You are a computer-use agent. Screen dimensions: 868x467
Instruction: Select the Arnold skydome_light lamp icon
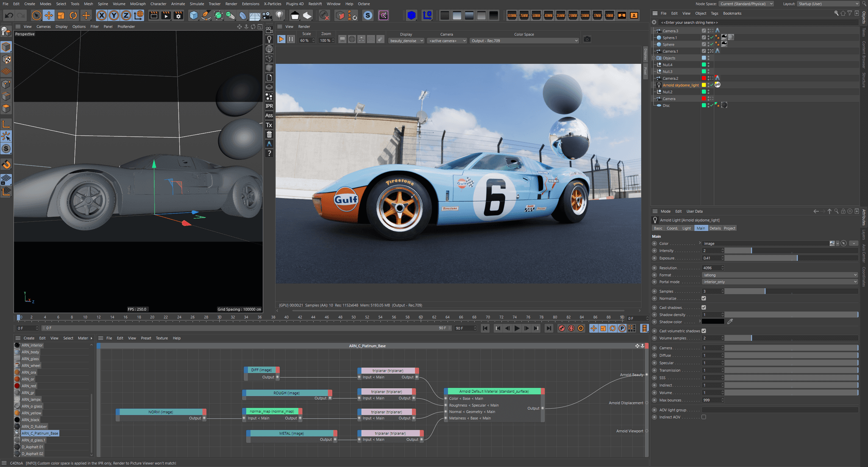pos(659,85)
